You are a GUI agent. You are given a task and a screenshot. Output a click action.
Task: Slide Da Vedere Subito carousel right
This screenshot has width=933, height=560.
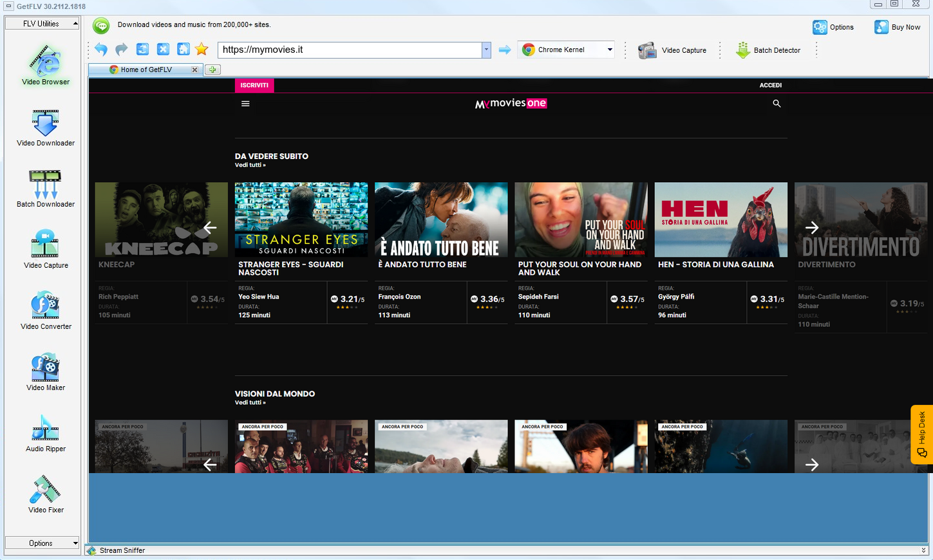pos(812,227)
